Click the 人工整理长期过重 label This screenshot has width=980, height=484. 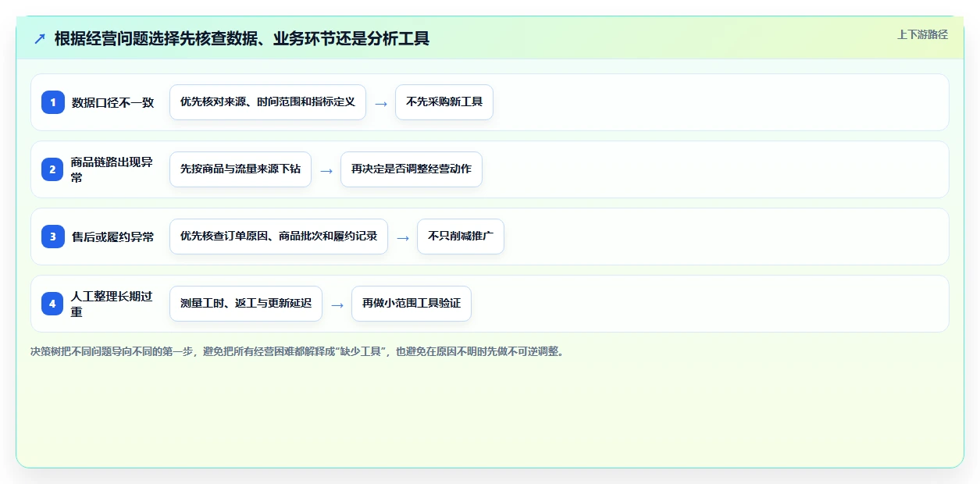(x=112, y=304)
